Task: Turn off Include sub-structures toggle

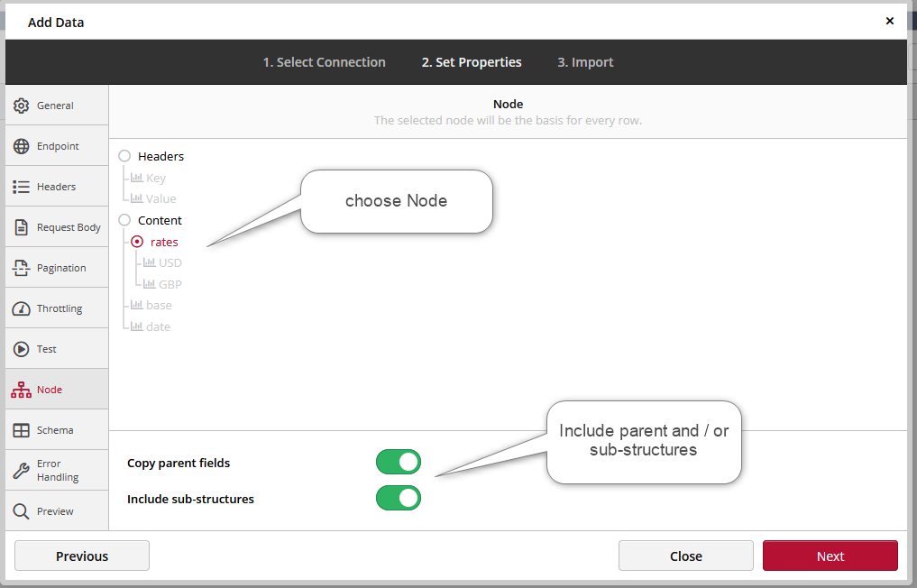Action: tap(399, 499)
